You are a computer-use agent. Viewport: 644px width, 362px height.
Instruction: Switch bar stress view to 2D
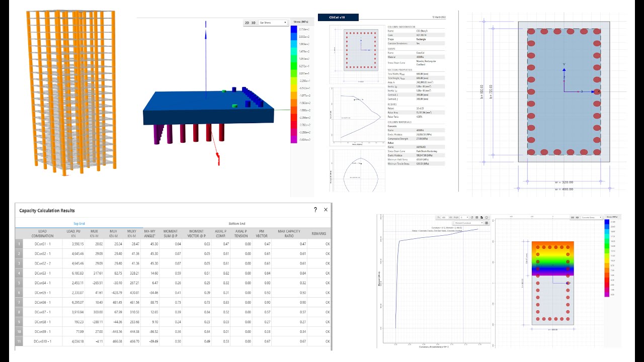click(247, 23)
